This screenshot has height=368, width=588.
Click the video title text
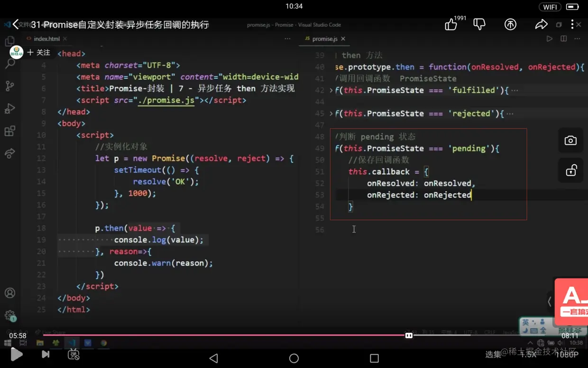point(120,25)
